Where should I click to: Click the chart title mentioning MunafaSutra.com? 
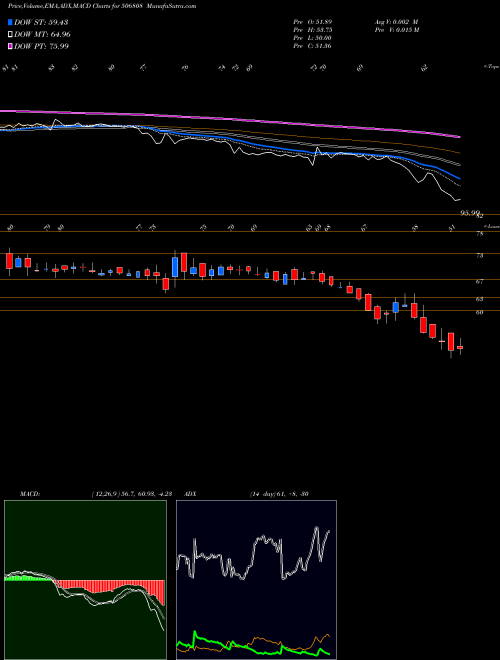[x=102, y=6]
